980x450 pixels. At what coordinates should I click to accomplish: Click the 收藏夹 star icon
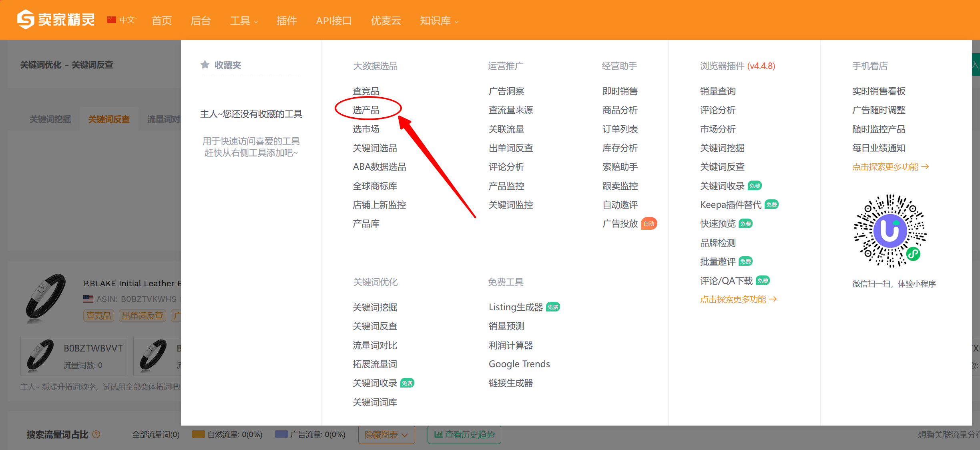(205, 64)
